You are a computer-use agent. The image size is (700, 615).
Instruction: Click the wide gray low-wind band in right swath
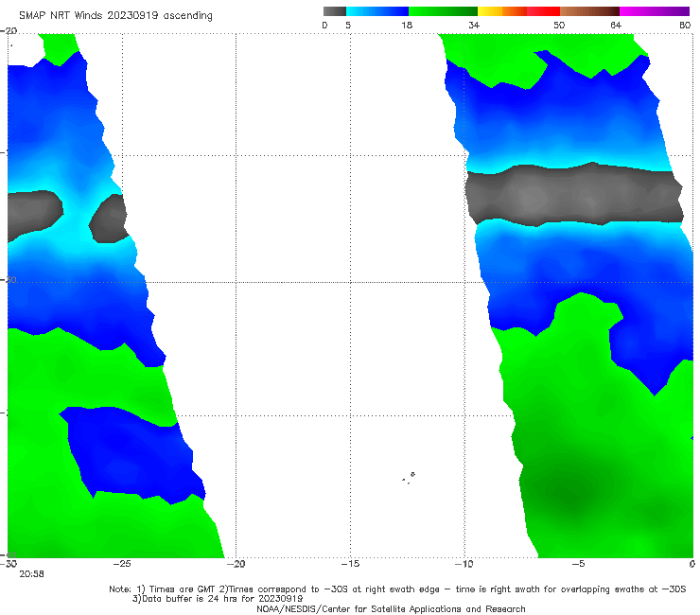pyautogui.click(x=573, y=194)
